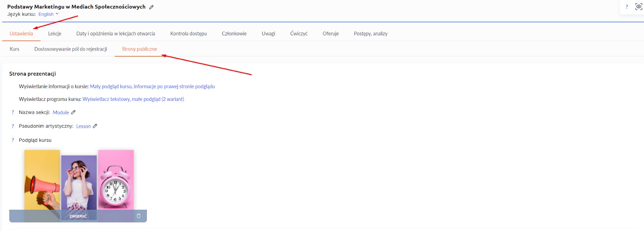Open the Oferuje tab
The height and width of the screenshot is (231, 644).
tap(331, 34)
